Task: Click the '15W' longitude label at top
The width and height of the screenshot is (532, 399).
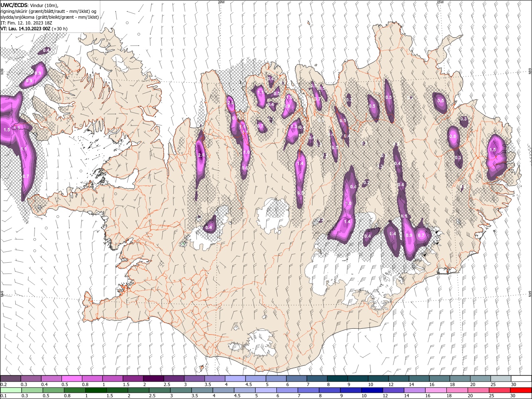Action: click(x=440, y=2)
